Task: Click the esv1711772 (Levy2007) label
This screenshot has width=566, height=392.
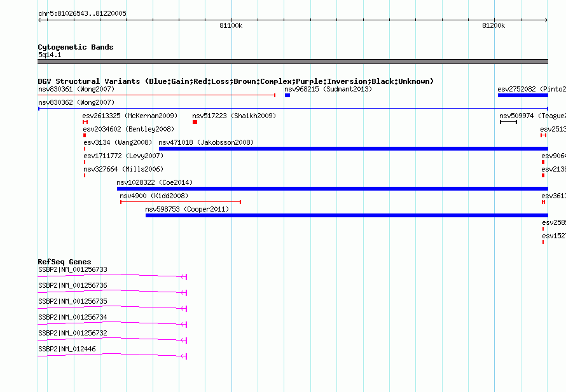Action: [123, 156]
